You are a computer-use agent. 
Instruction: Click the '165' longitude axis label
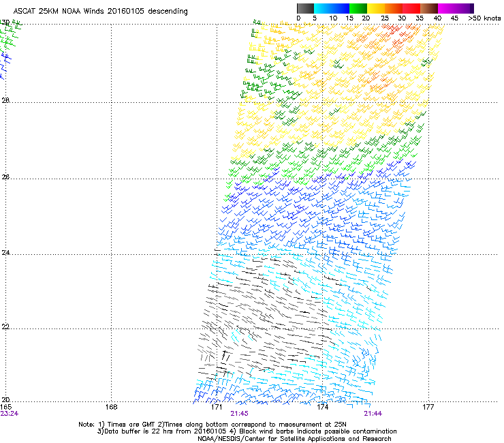(x=5, y=407)
